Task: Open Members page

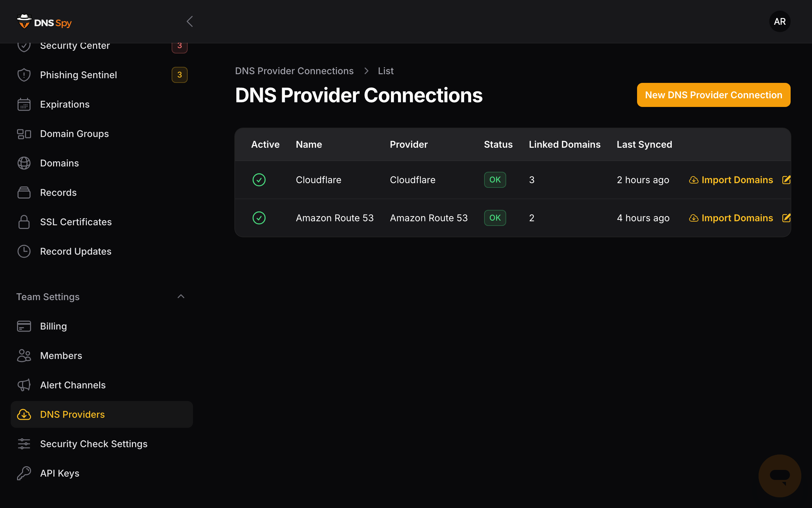Action: (x=102, y=356)
